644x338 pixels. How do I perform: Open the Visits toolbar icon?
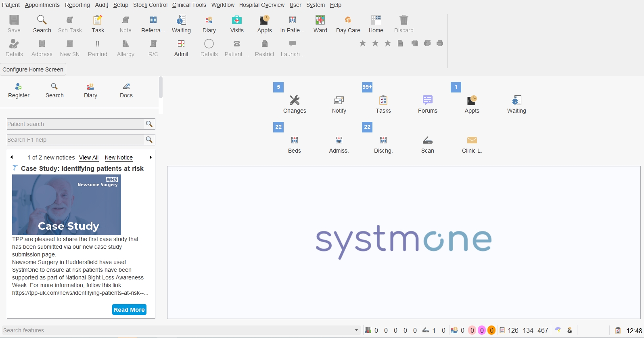pos(237,24)
